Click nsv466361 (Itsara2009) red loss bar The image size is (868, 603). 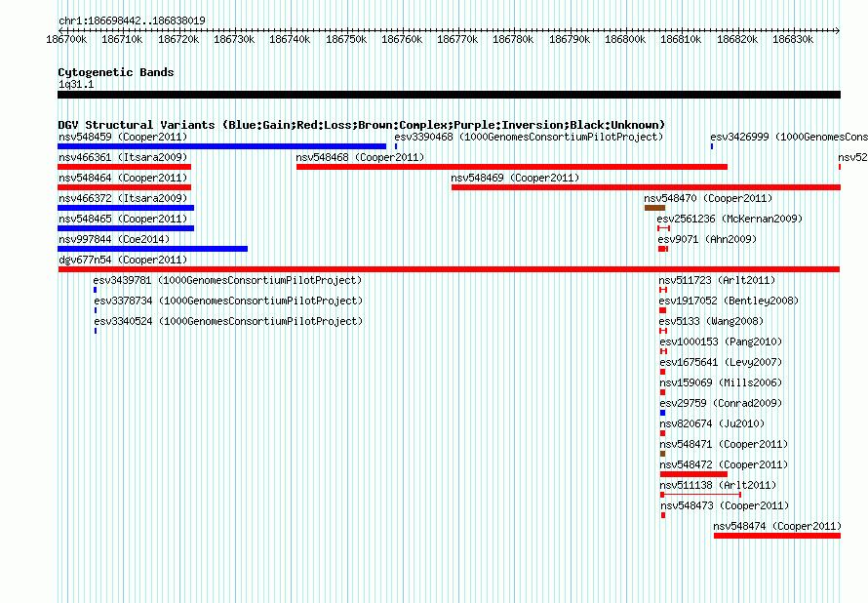click(124, 167)
